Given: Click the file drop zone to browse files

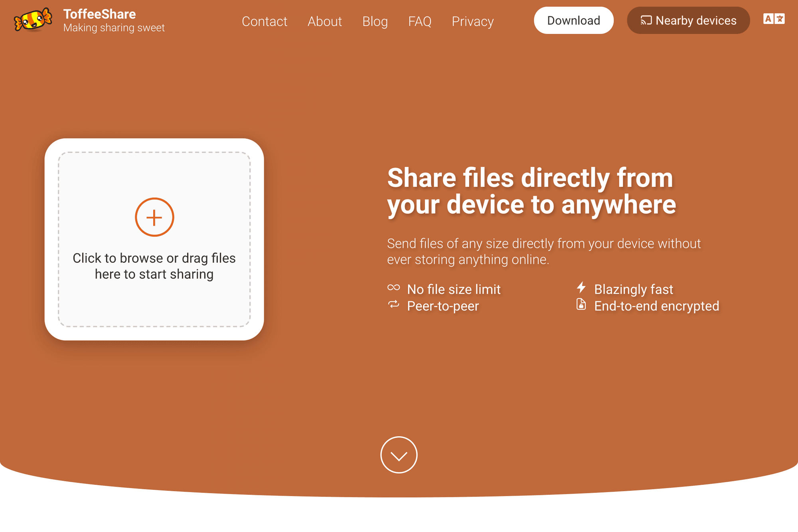Looking at the screenshot, I should [154, 239].
